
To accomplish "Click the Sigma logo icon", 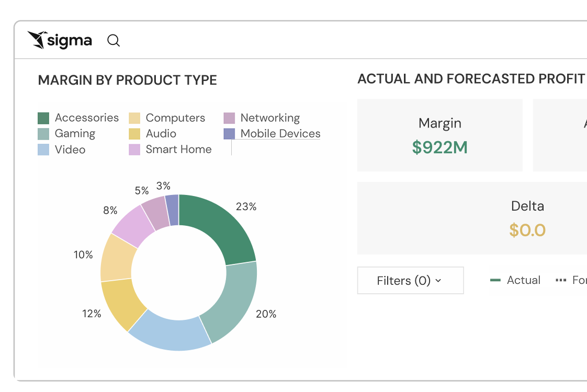I will [x=37, y=40].
